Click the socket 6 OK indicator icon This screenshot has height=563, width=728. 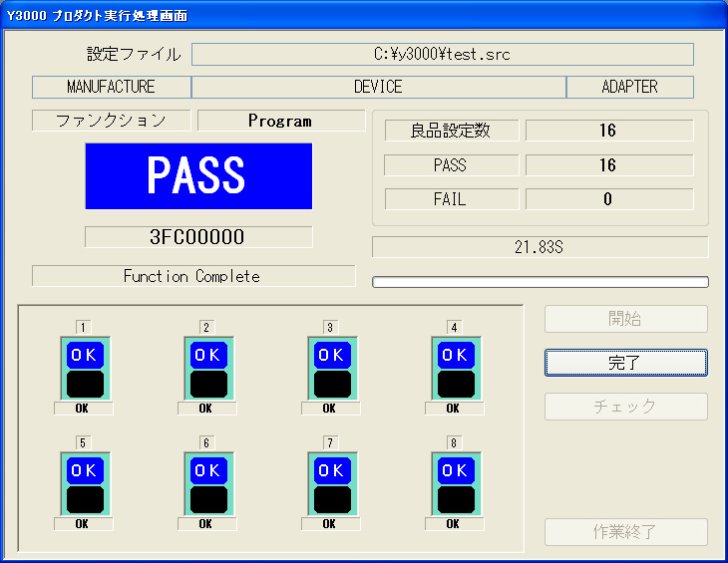point(209,484)
